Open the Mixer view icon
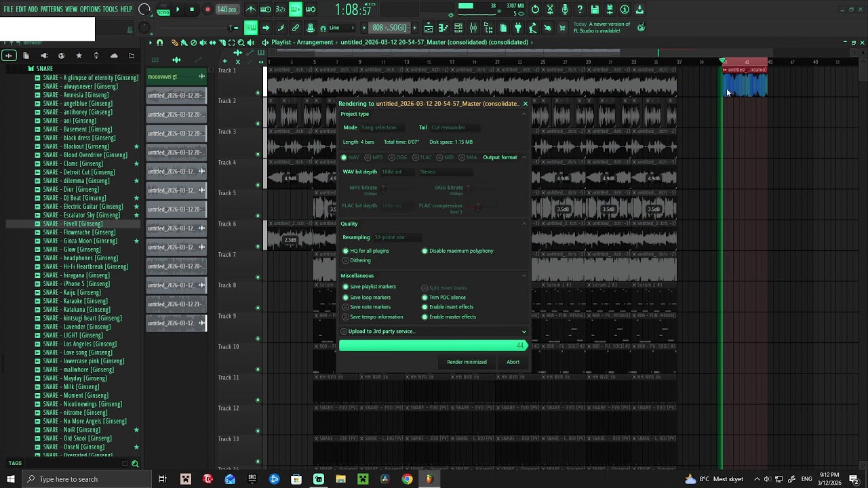Image resolution: width=868 pixels, height=488 pixels. click(473, 28)
